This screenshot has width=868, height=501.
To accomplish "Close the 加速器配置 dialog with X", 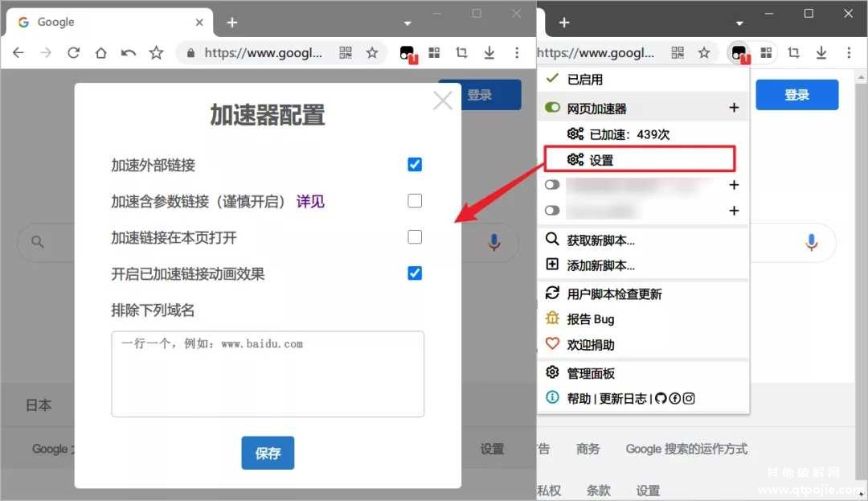I will (443, 101).
